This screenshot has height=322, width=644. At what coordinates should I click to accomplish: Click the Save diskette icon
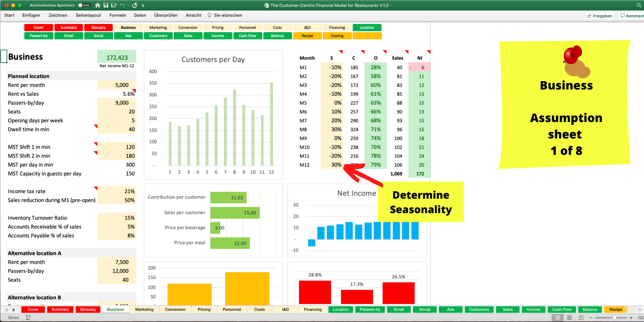pos(106,5)
